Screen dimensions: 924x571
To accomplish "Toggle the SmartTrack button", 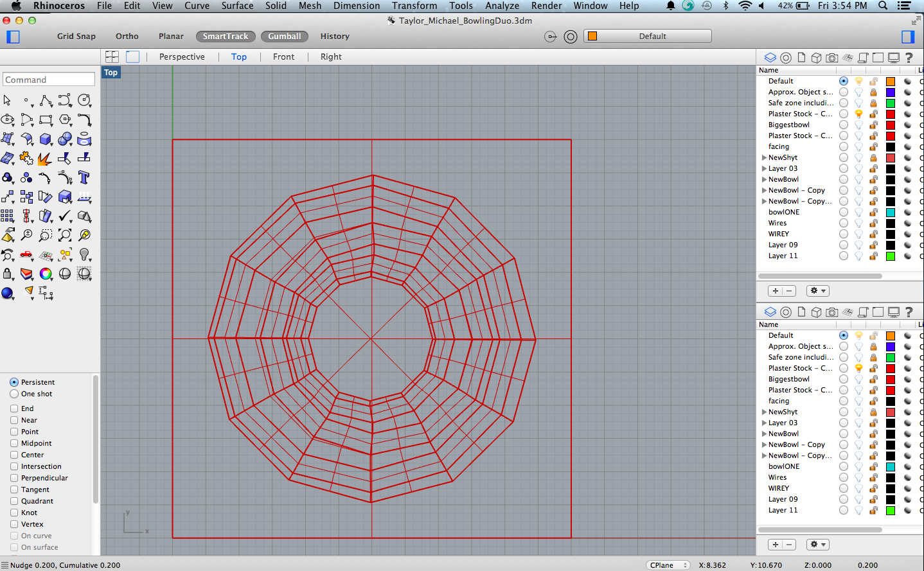I will 226,37.
